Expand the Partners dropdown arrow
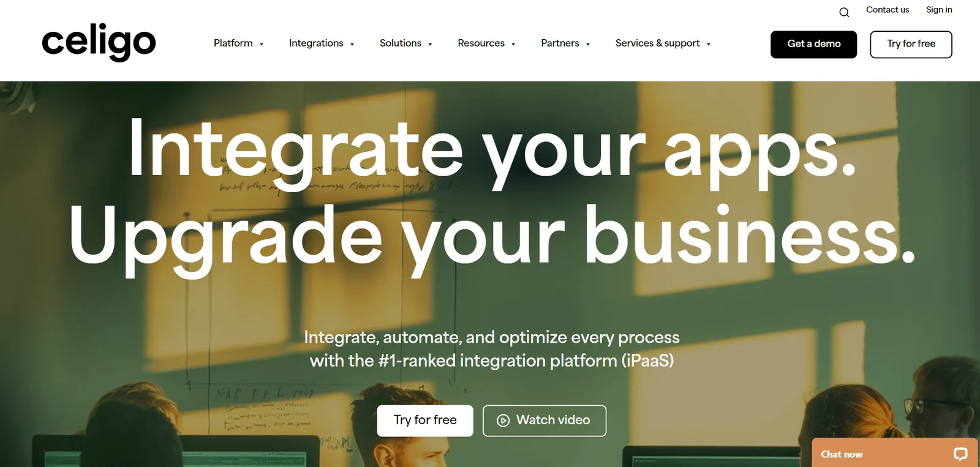The height and width of the screenshot is (467, 980). click(x=588, y=44)
